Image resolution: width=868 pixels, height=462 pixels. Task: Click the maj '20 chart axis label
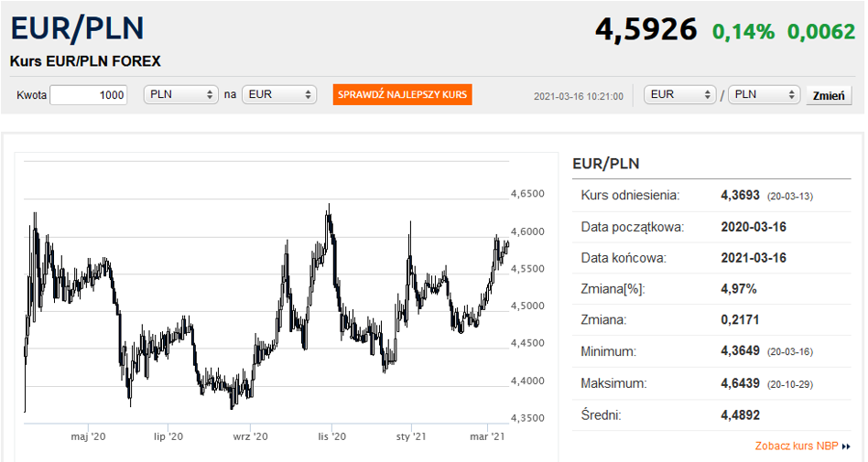[88, 436]
